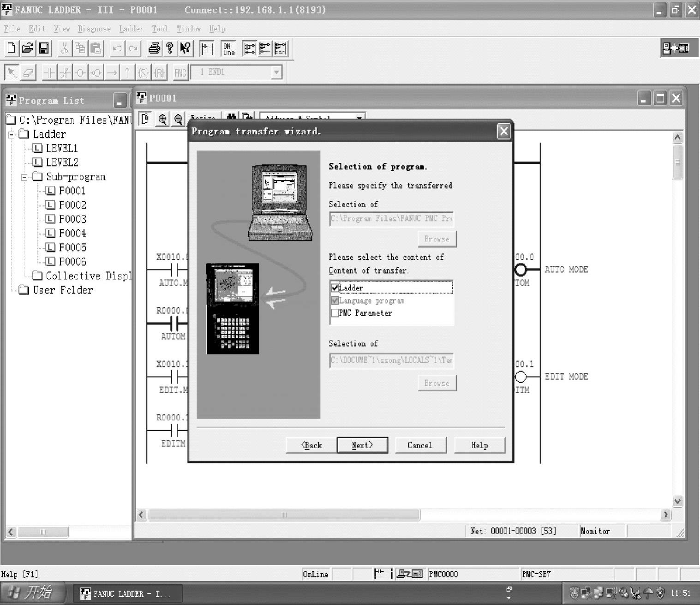The image size is (700, 605).
Task: Click the Undo arrow icon
Action: (x=117, y=48)
